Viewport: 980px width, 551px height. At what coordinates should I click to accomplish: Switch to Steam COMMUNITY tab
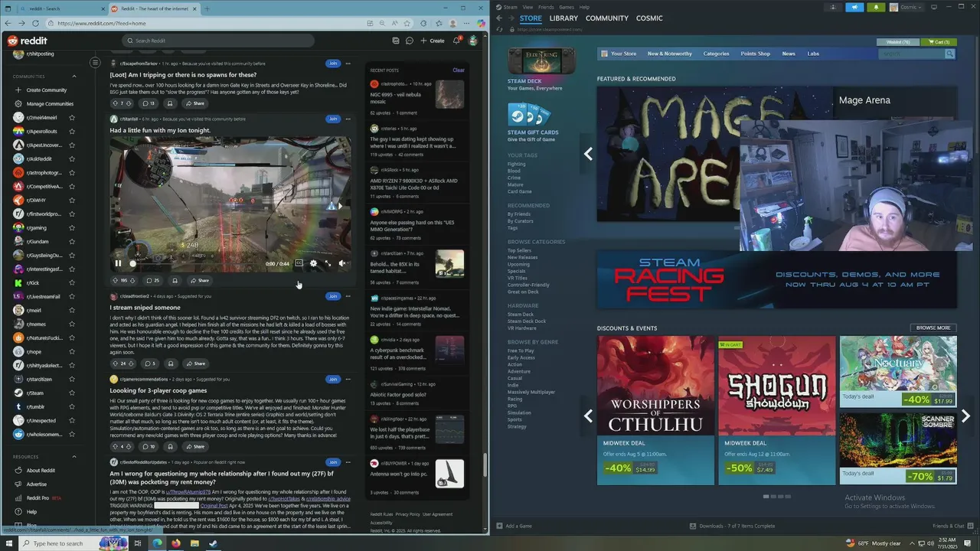tap(606, 18)
